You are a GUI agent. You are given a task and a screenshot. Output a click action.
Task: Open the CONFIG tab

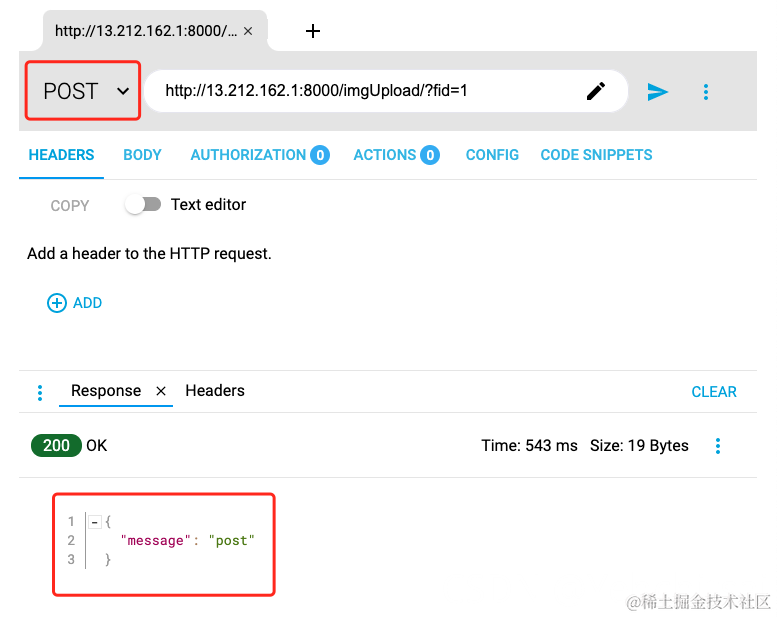click(x=492, y=155)
